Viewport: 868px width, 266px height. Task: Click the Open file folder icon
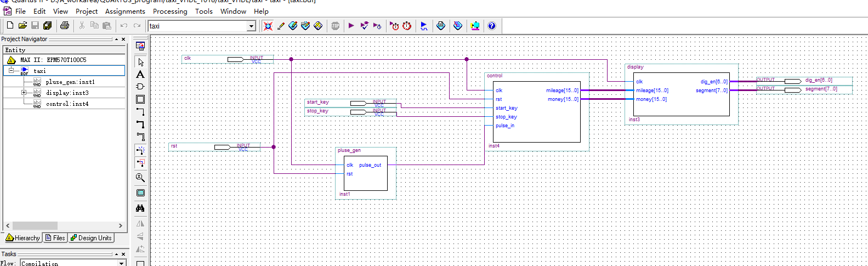click(22, 25)
